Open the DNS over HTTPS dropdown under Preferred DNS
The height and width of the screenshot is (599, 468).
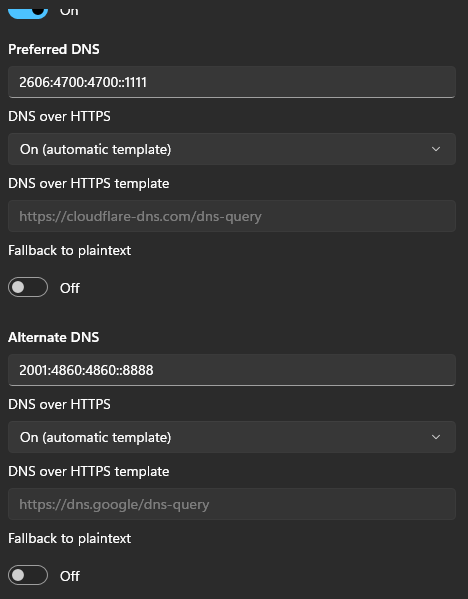coord(232,149)
